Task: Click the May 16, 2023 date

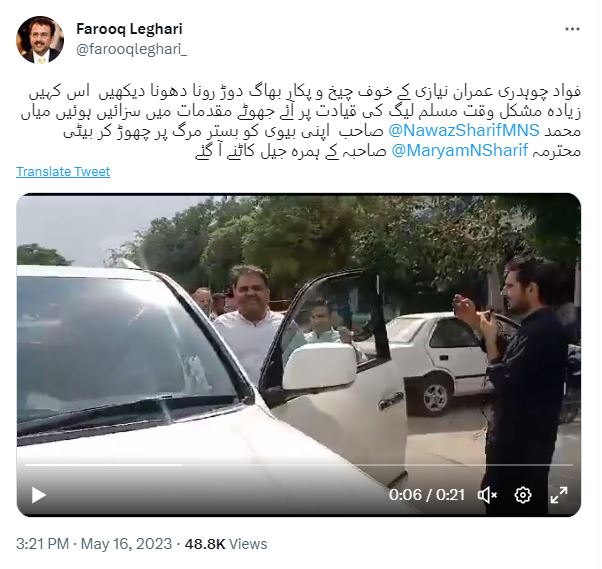Action: point(126,544)
